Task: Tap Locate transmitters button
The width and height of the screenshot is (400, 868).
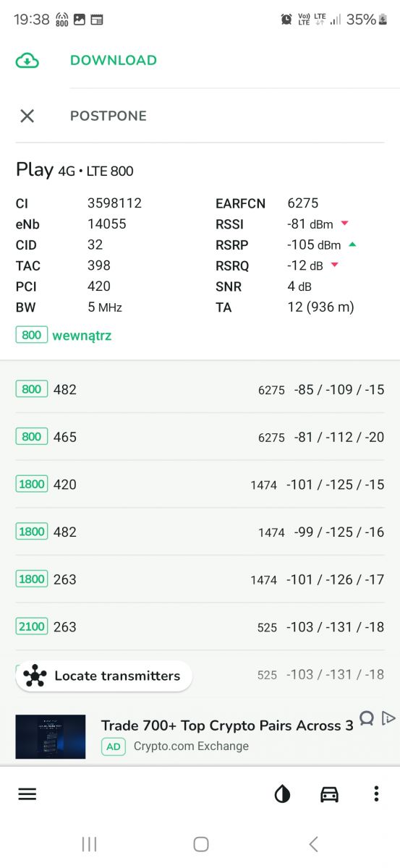Action: click(x=104, y=676)
